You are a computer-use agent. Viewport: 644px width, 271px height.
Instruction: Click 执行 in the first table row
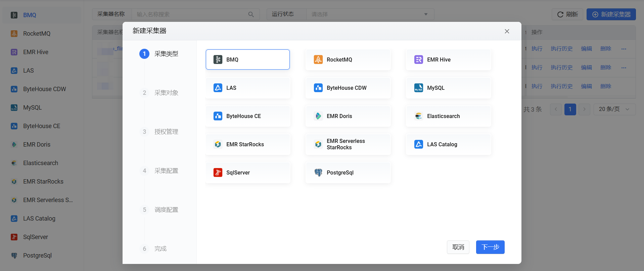point(537,49)
